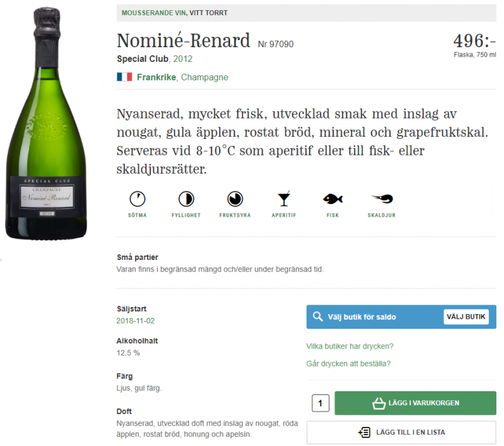Screen dimensions: 504x446
Task: Open the Champagne region link
Action: pyautogui.click(x=205, y=78)
